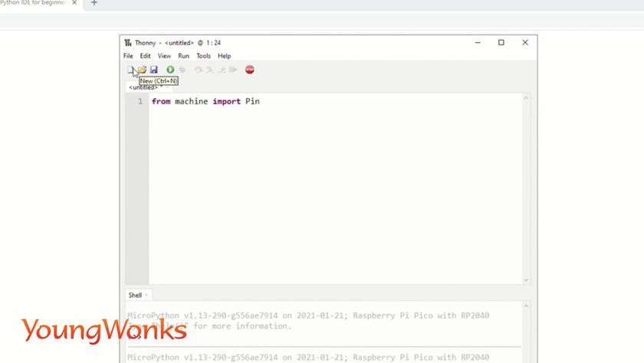Click line number 1 in the gutter
This screenshot has height=363, width=644.
click(140, 101)
